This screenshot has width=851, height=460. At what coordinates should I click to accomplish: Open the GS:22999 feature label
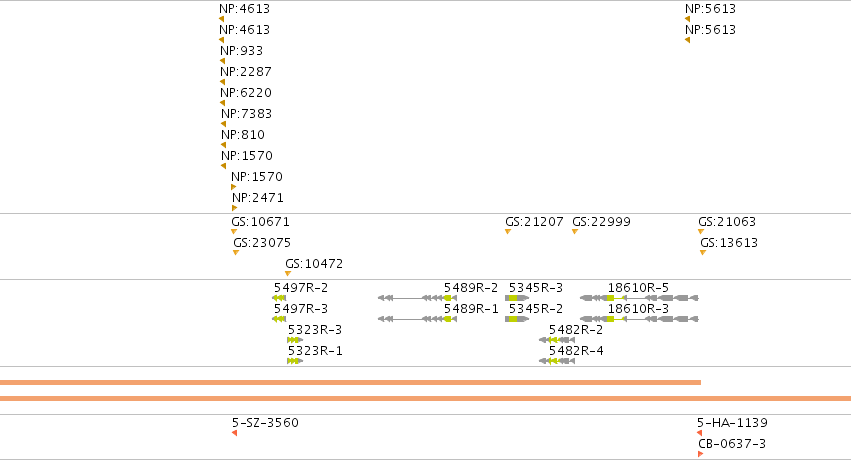pyautogui.click(x=601, y=222)
